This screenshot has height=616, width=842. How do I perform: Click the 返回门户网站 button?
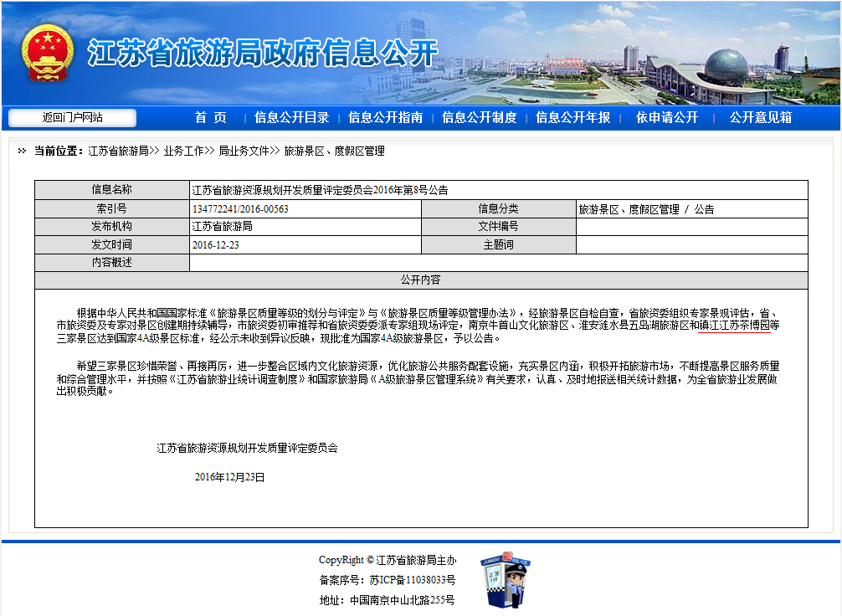72,118
